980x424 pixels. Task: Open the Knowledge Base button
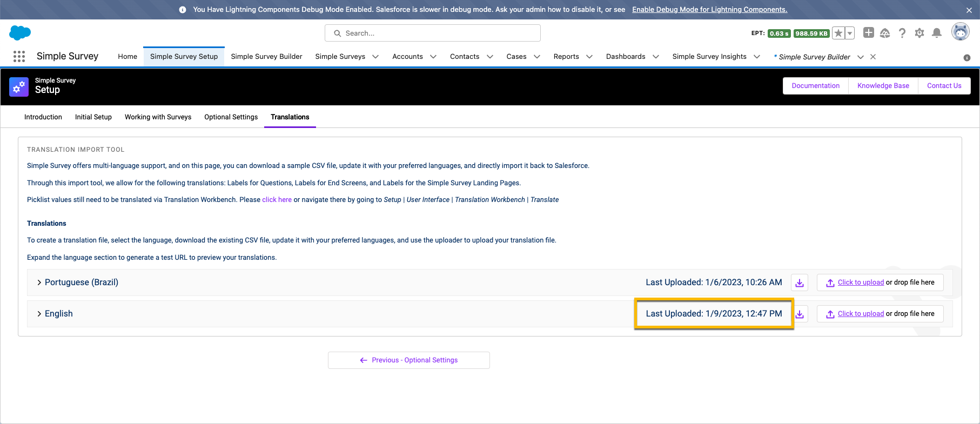click(883, 86)
